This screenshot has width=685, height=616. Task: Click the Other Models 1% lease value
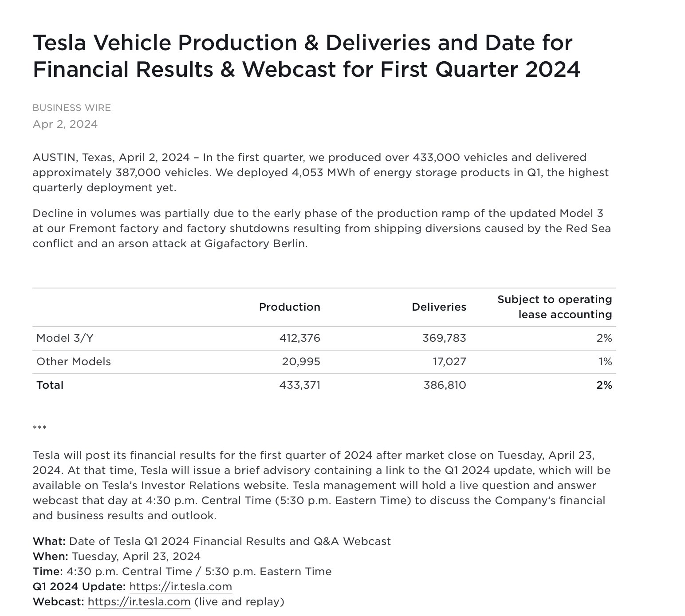coord(605,362)
